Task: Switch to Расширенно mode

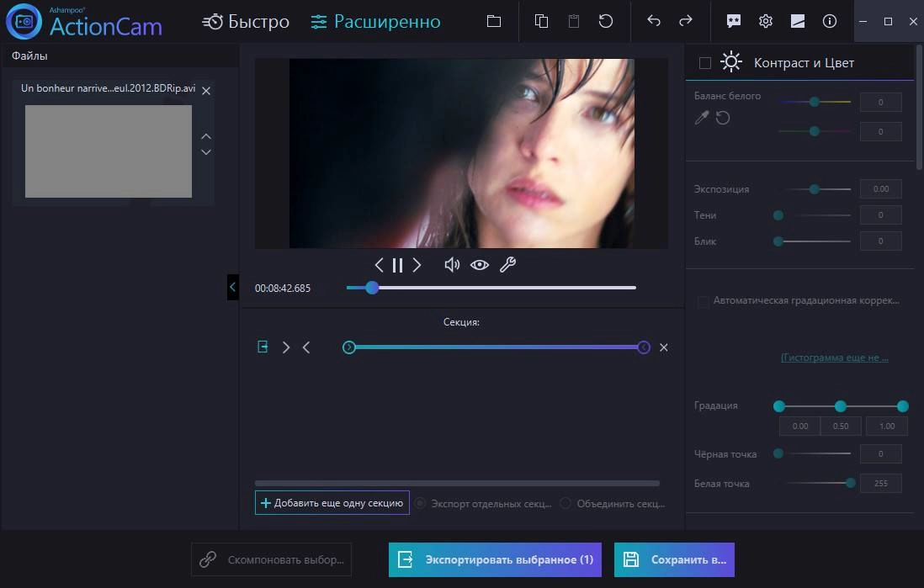Action: tap(375, 22)
